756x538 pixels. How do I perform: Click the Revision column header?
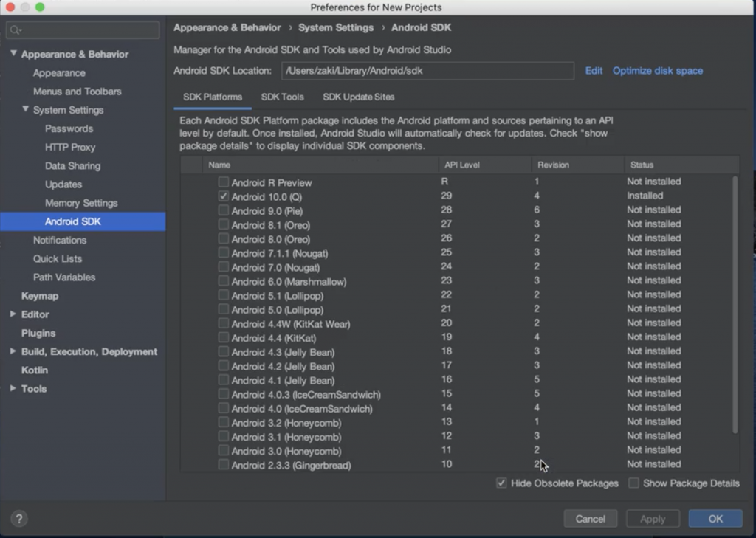[x=577, y=165]
